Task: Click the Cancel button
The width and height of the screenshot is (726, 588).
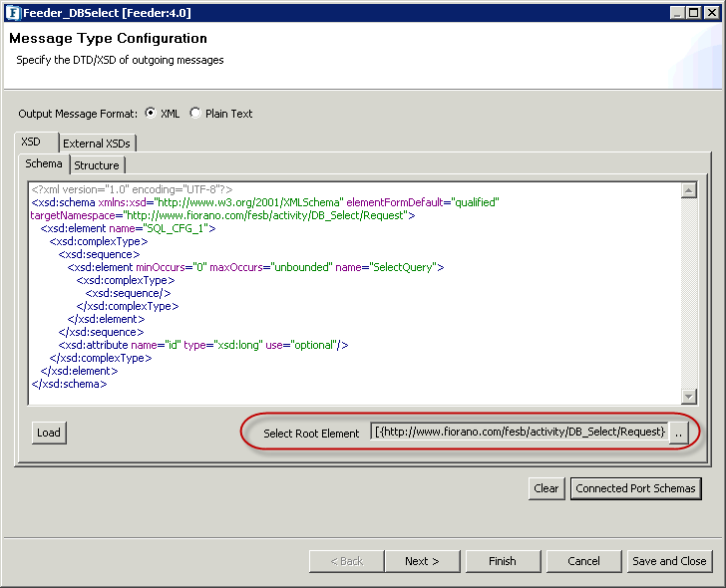Action: (583, 561)
